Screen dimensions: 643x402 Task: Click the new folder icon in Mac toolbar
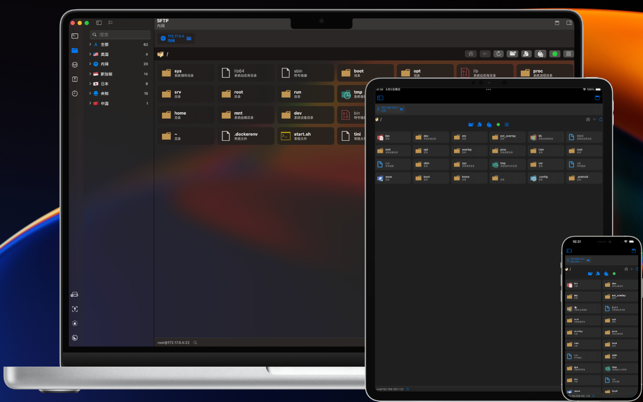click(x=512, y=54)
